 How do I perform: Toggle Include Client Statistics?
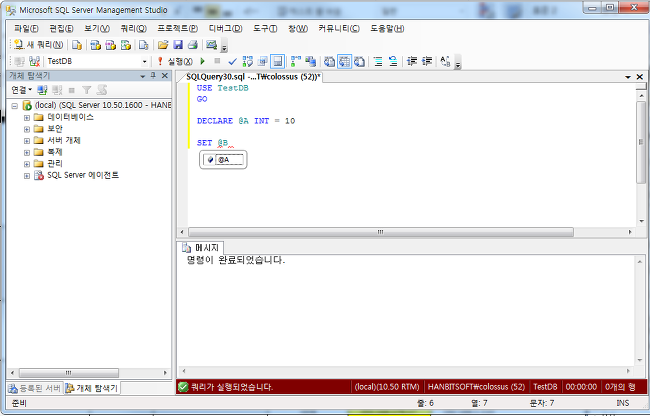(310, 61)
